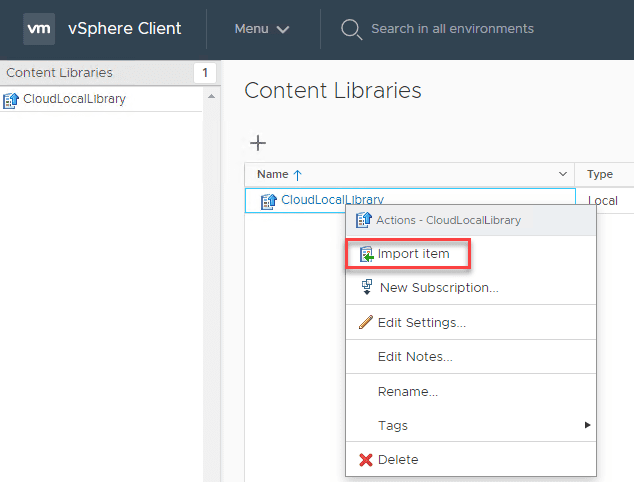Viewport: 634px width, 482px height.
Task: Select CloudLocalLibrary in the left navigator
Action: coord(74,99)
